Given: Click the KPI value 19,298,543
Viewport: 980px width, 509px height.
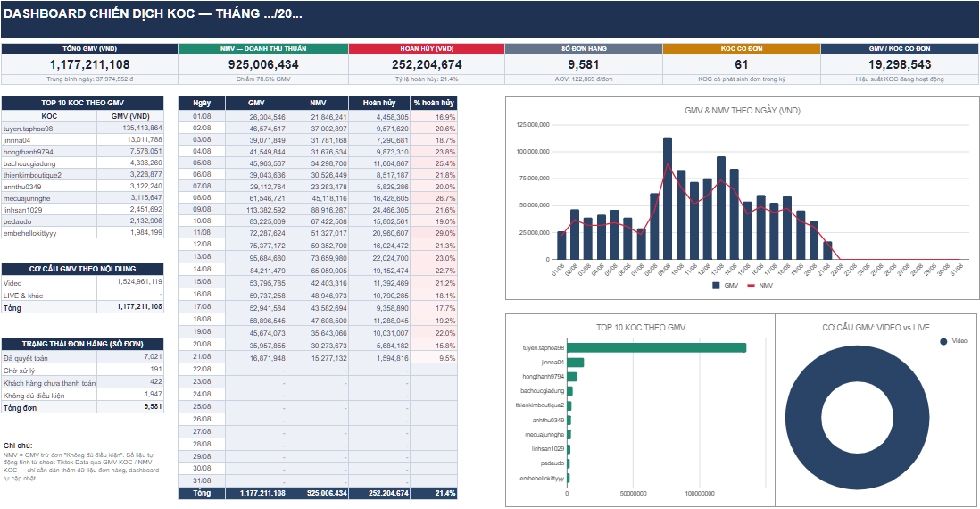Looking at the screenshot, I should (x=900, y=64).
